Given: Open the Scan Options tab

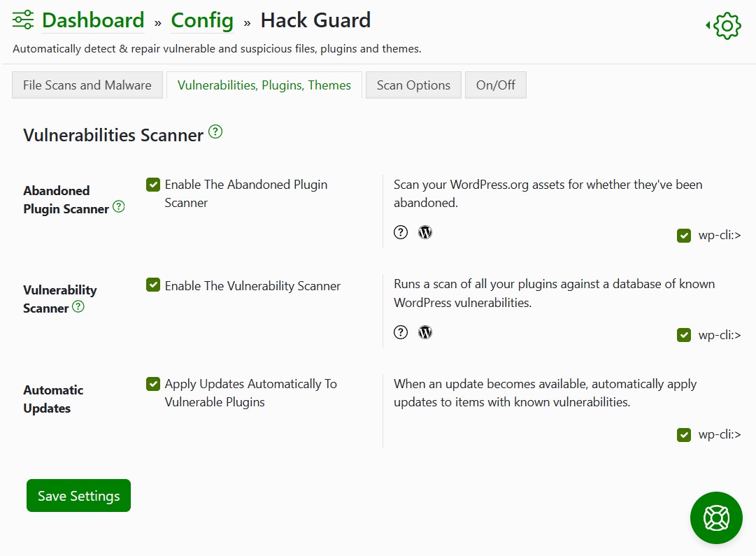Looking at the screenshot, I should [x=413, y=85].
